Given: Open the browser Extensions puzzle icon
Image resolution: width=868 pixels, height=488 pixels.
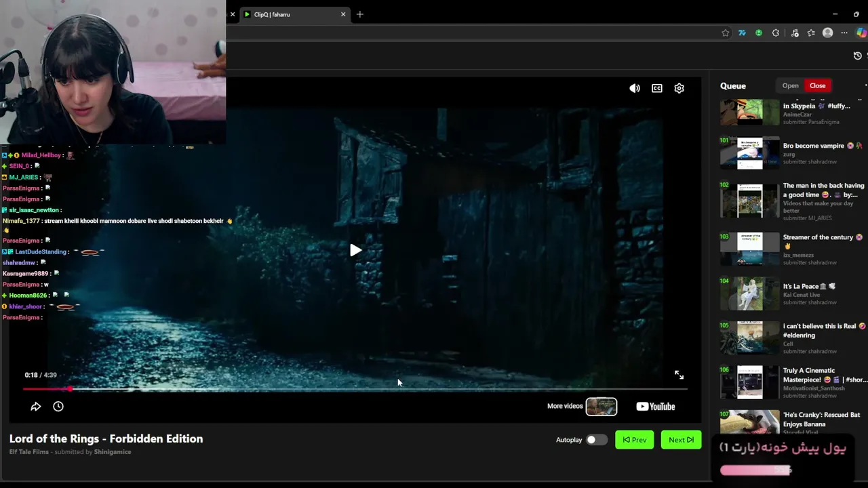Looking at the screenshot, I should [x=776, y=33].
